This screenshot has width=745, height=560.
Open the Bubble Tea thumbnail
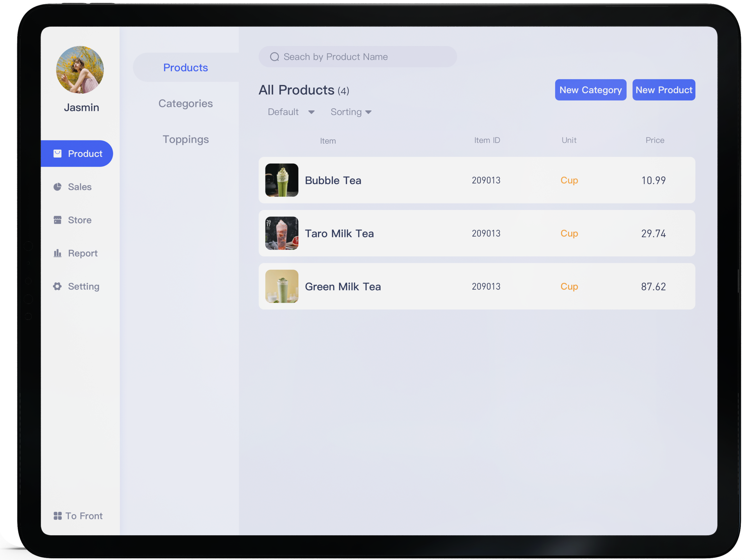click(282, 180)
